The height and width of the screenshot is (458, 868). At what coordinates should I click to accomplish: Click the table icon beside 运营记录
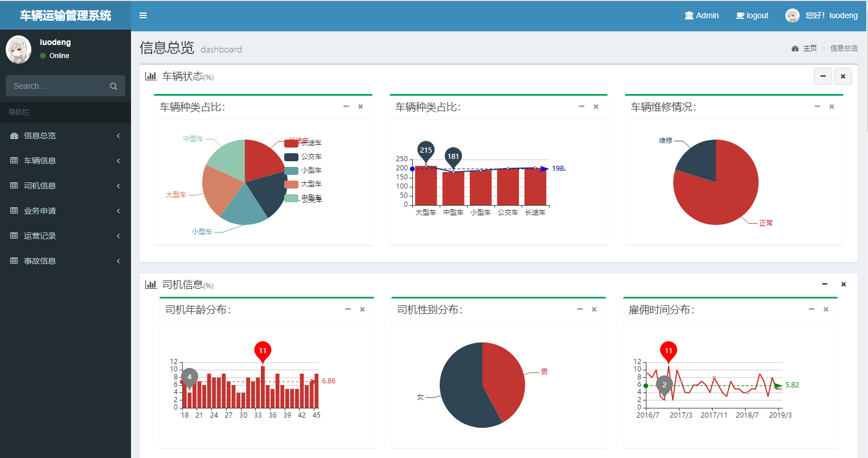(14, 236)
